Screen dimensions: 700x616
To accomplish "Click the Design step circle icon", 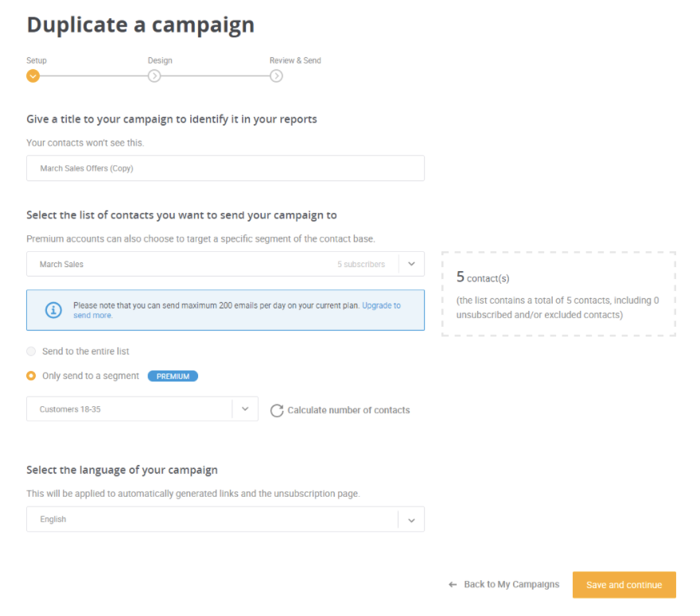I will [154, 76].
